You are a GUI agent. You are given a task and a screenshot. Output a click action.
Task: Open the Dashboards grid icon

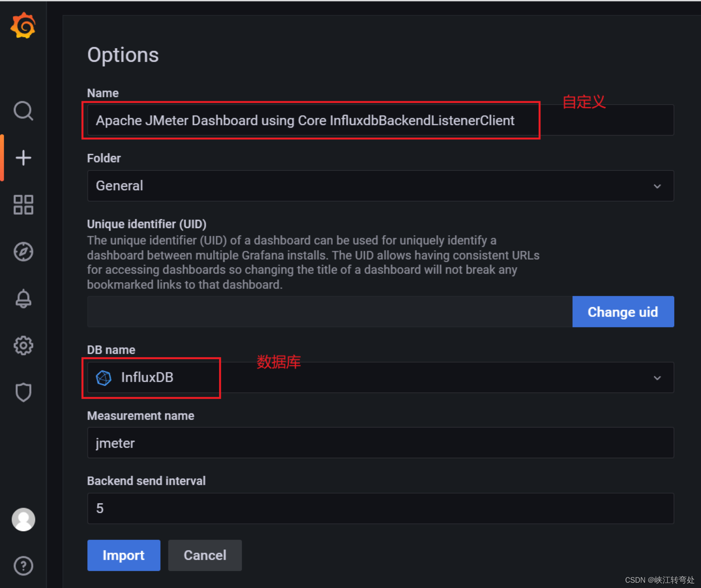click(23, 205)
